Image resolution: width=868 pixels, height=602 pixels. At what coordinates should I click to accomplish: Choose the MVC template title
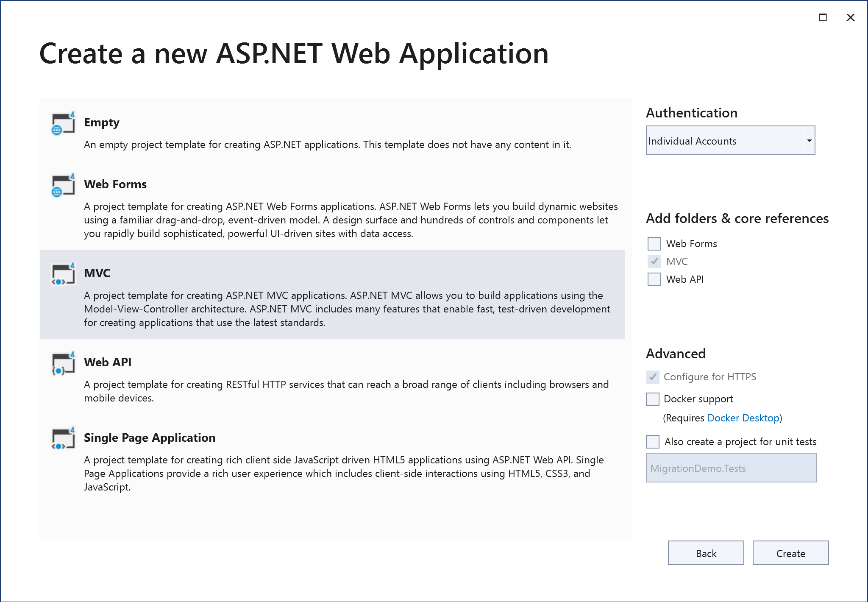97,273
